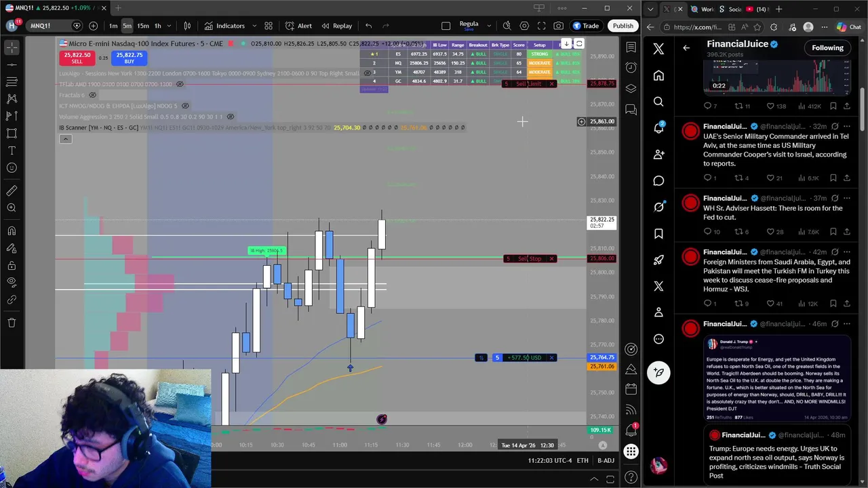Open the watchlist panel icon
Screen dimensions: 868x488
(631, 47)
